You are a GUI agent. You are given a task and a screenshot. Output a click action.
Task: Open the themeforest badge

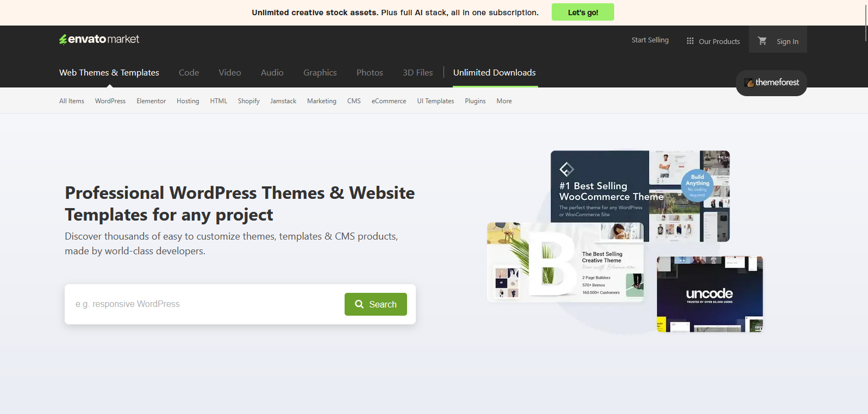tap(771, 83)
